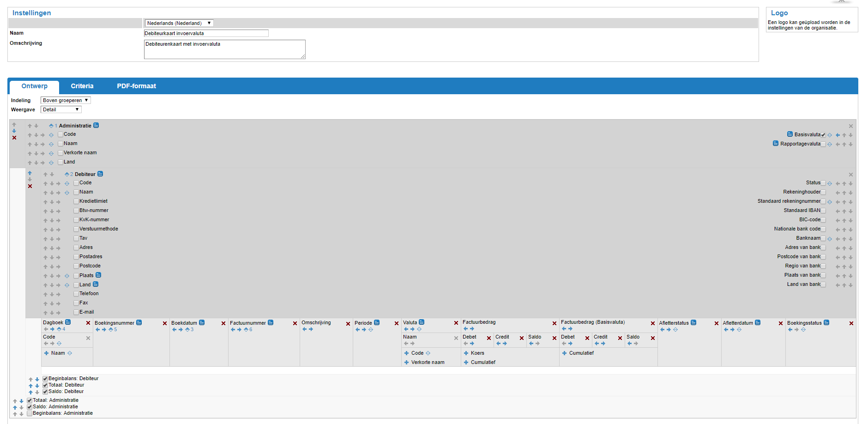Remove the Dagboek column with red X
This screenshot has width=868, height=424.
(x=88, y=323)
